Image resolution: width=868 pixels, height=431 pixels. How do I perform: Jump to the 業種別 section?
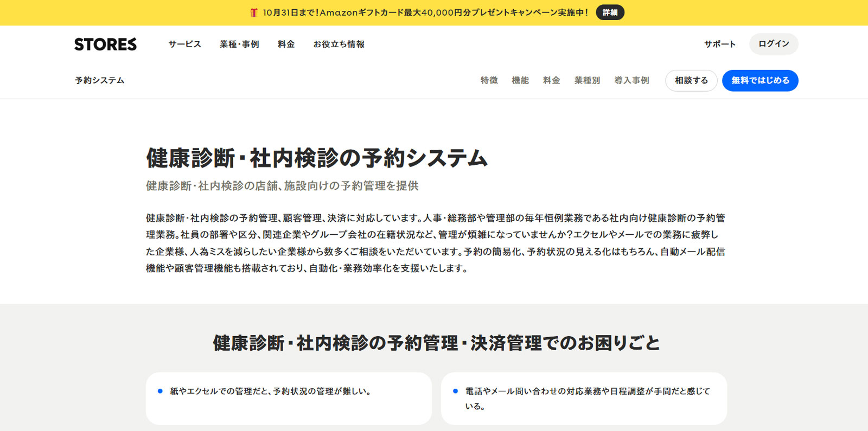(588, 80)
